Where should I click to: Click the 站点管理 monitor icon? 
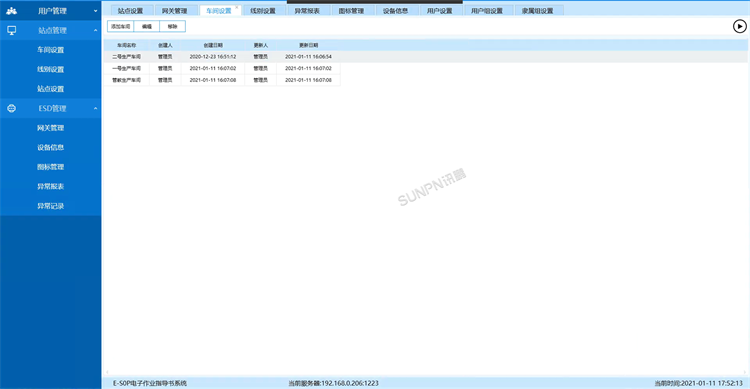tap(11, 30)
